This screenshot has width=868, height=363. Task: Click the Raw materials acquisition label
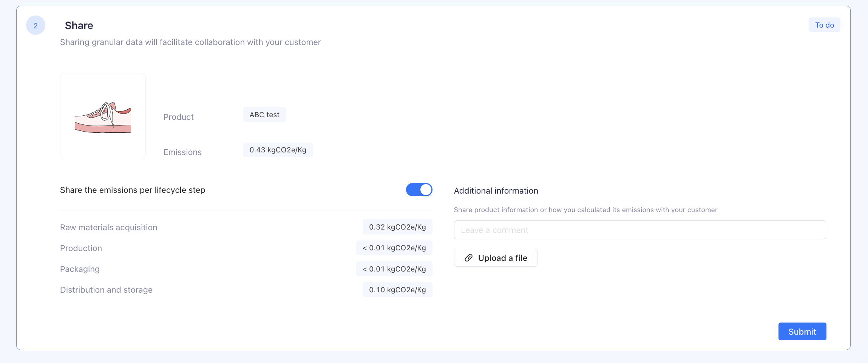pyautogui.click(x=108, y=228)
